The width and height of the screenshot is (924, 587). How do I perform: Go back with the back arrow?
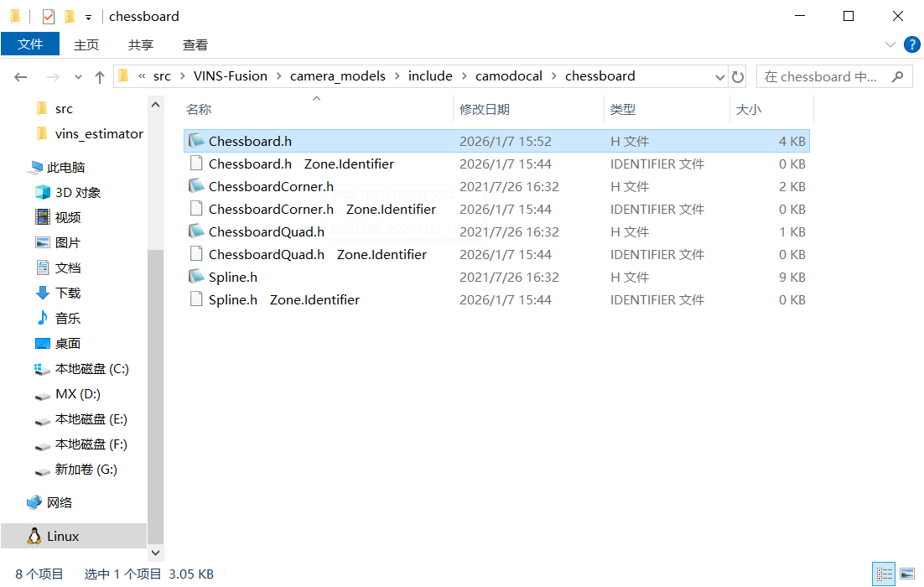point(21,76)
